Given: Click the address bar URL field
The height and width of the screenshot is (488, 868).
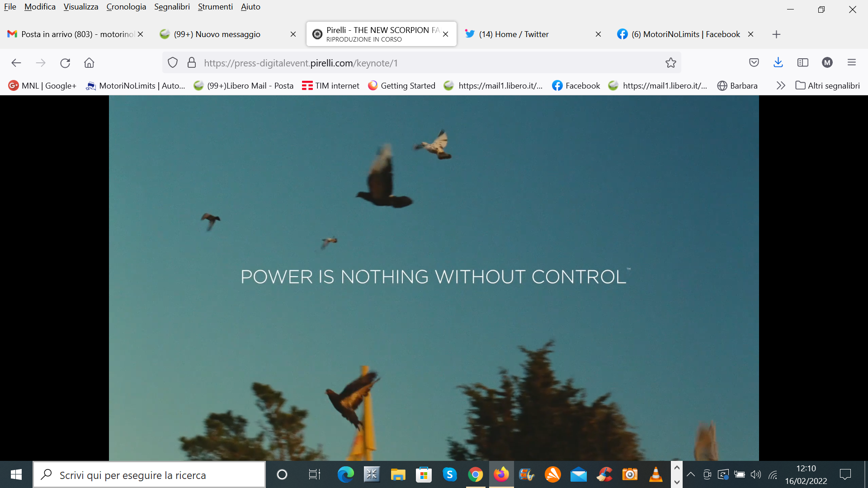Looking at the screenshot, I should [407, 63].
